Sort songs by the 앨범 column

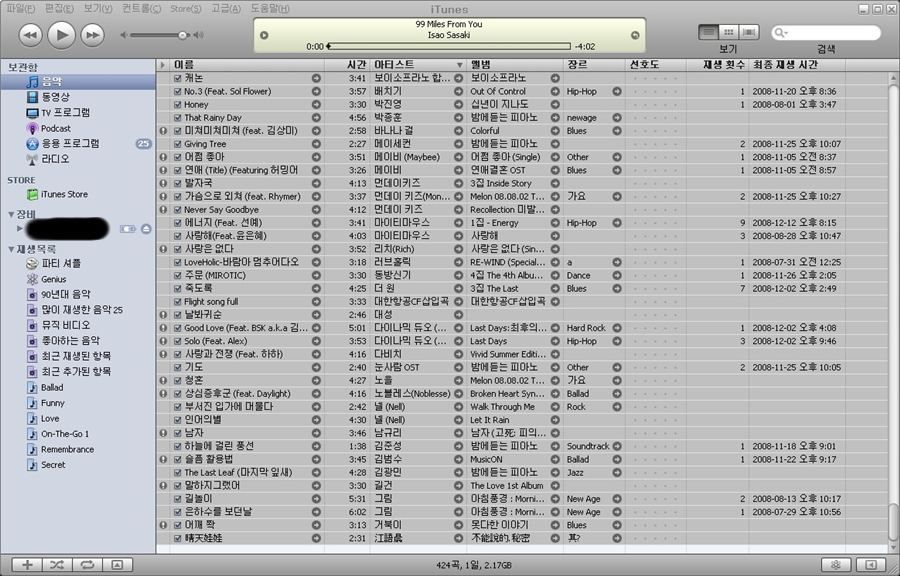[x=515, y=65]
